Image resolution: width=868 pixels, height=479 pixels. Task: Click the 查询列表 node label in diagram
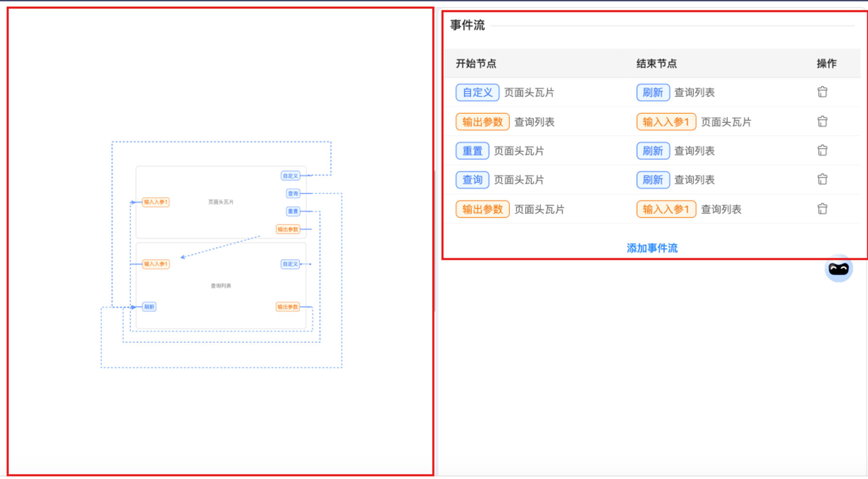coord(221,286)
